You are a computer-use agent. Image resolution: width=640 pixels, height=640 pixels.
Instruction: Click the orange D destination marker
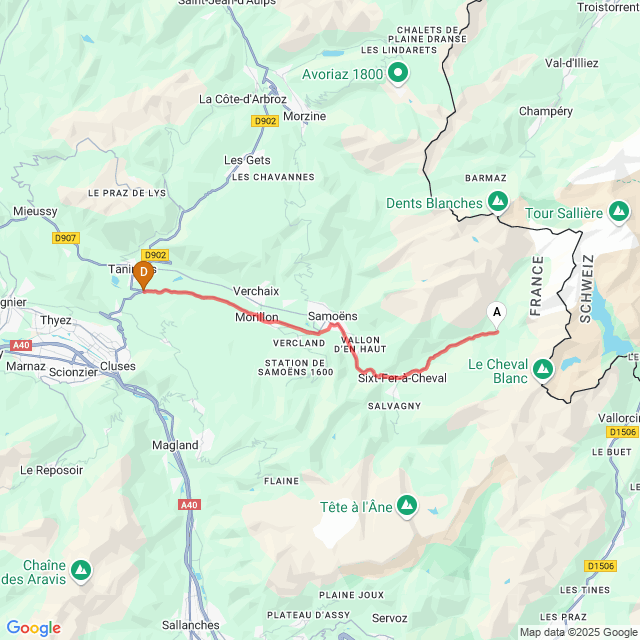[144, 275]
